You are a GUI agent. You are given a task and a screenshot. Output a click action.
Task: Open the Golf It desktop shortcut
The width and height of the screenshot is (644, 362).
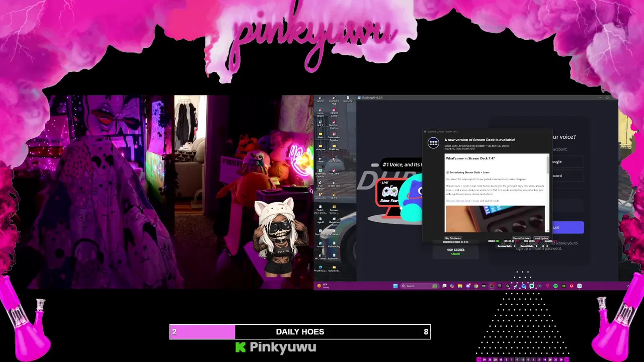tap(320, 123)
